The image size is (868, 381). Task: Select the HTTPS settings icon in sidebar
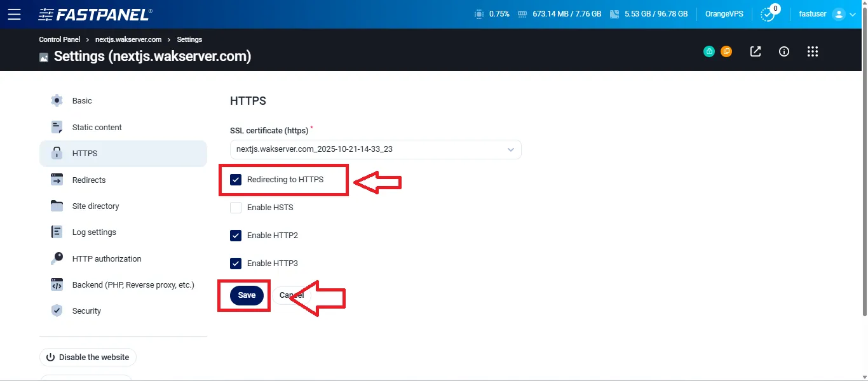coord(56,153)
